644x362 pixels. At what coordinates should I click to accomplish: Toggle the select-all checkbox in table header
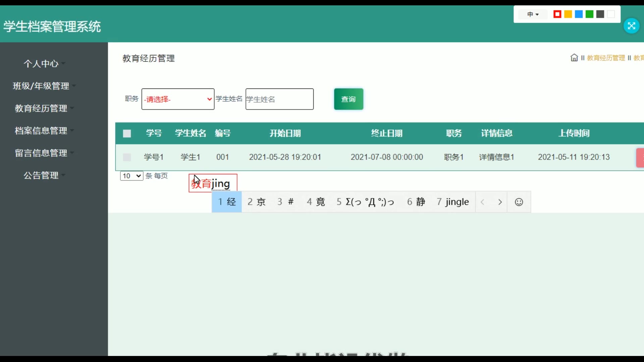coord(127,134)
